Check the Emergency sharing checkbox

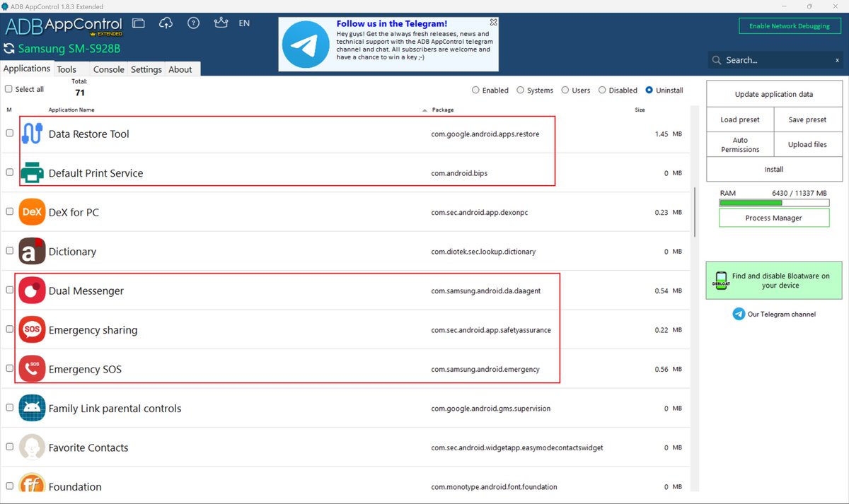pos(9,329)
